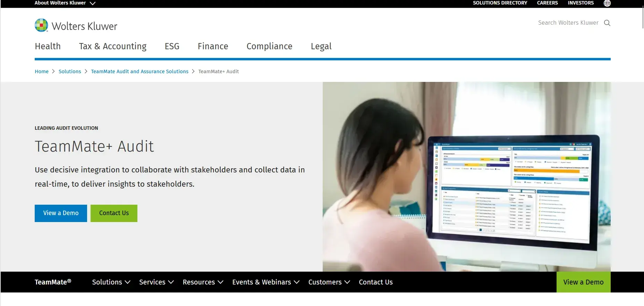Click the Wolters Kluwer globe logo icon
Screen dimensions: 644x306
point(41,25)
